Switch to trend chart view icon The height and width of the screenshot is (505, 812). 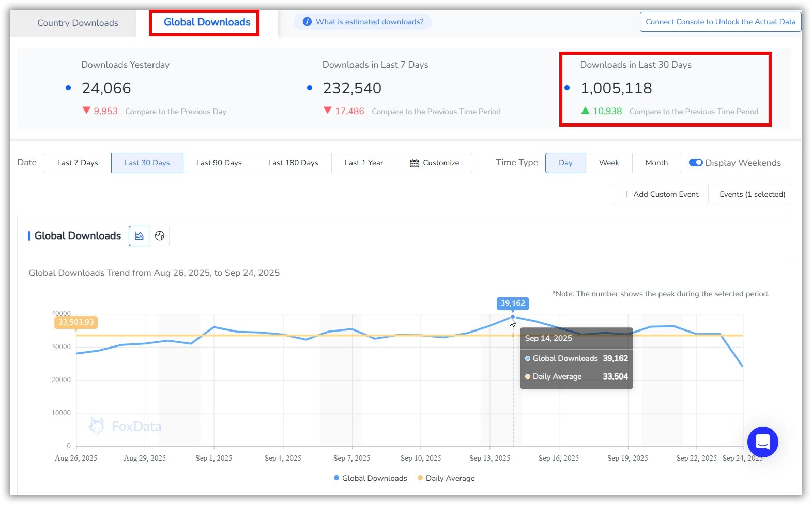(139, 236)
